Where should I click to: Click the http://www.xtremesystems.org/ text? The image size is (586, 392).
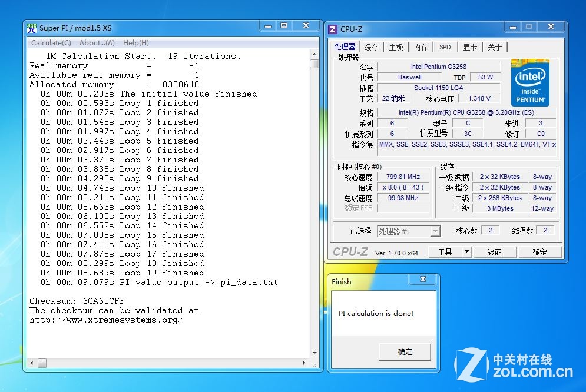click(x=107, y=320)
